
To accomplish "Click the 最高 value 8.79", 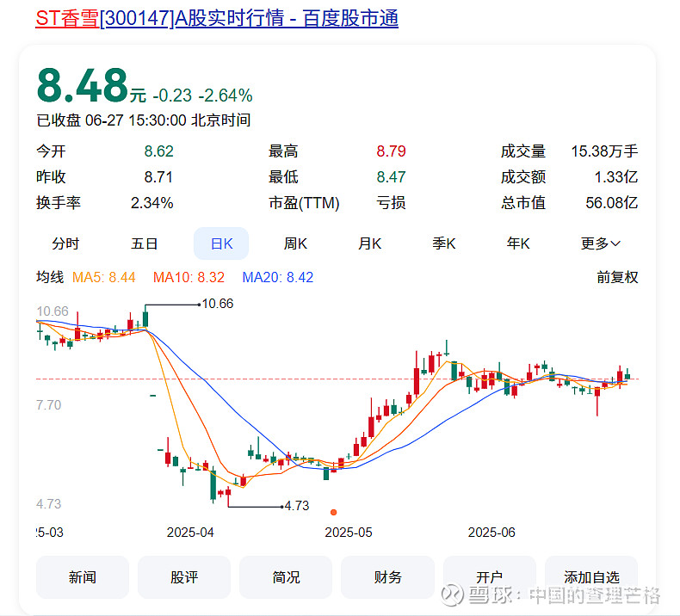I will (x=391, y=151).
